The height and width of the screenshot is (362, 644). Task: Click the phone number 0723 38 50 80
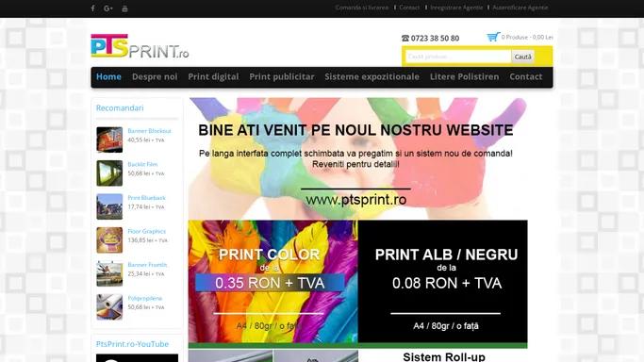[435, 38]
